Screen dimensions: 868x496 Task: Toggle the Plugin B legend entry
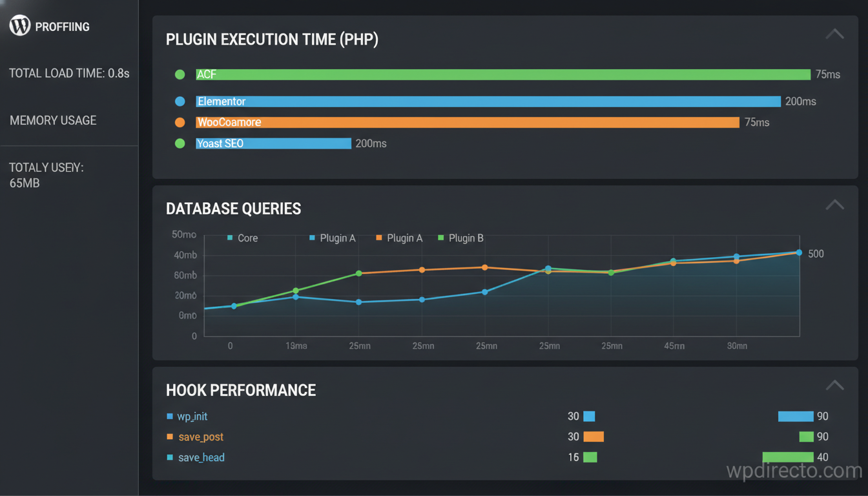click(x=461, y=238)
